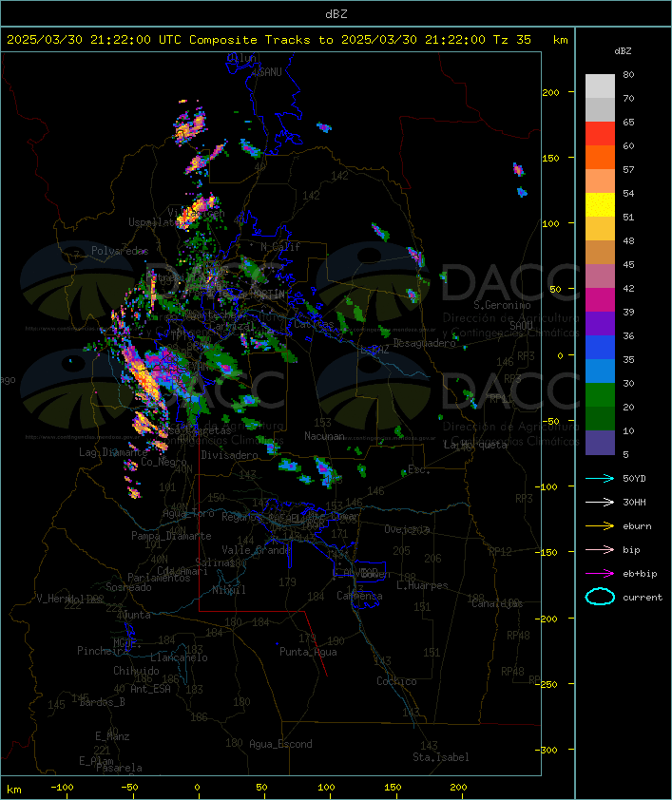
Task: Click the Canalejas map label
Action: [497, 604]
